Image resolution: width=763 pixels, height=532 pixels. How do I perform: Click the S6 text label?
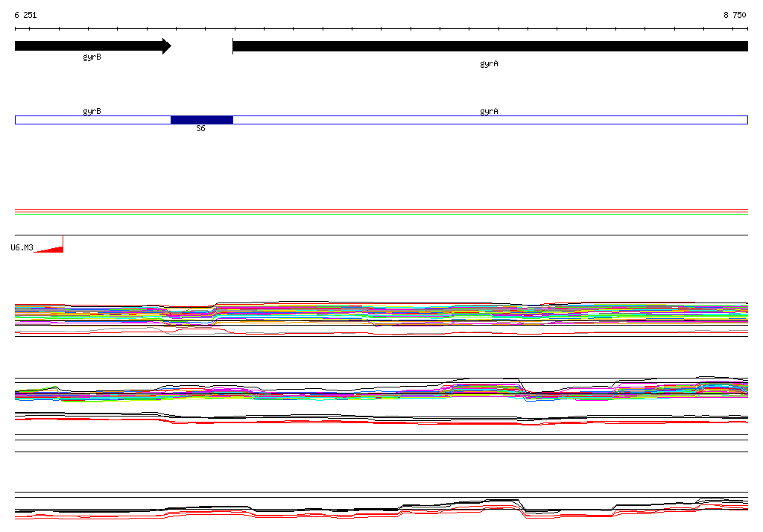200,128
